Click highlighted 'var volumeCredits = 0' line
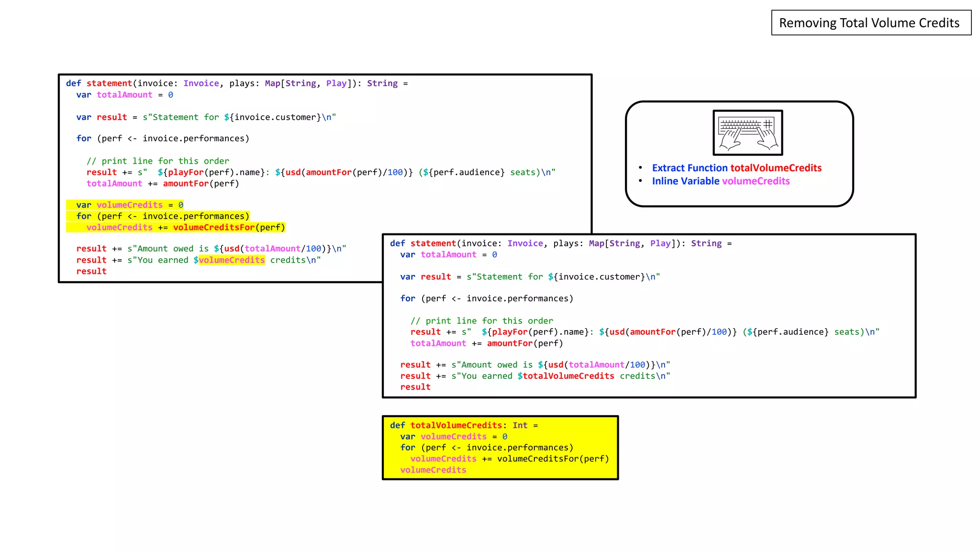Viewport: 980px width, 551px height. (129, 205)
